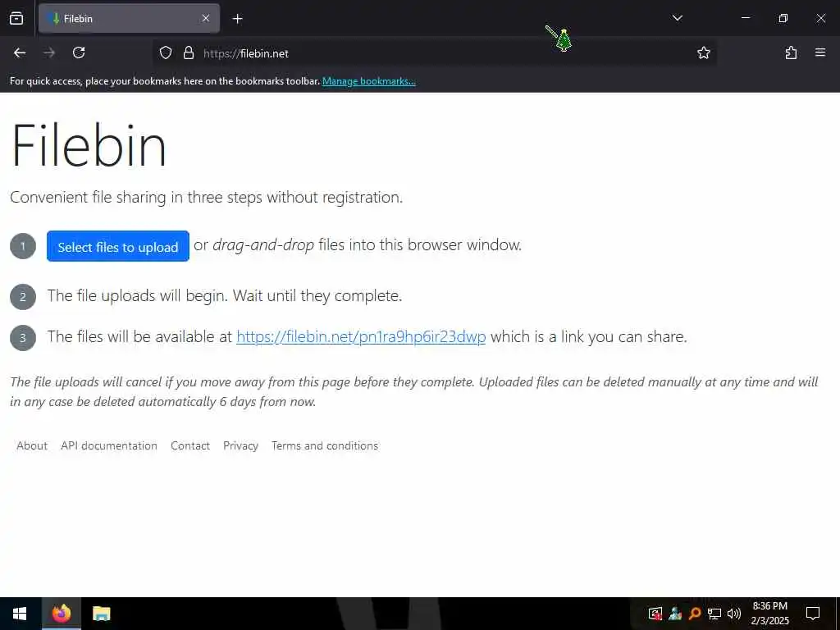Open the Extensions puzzle icon
Viewport: 840px width, 630px height.
coord(791,52)
